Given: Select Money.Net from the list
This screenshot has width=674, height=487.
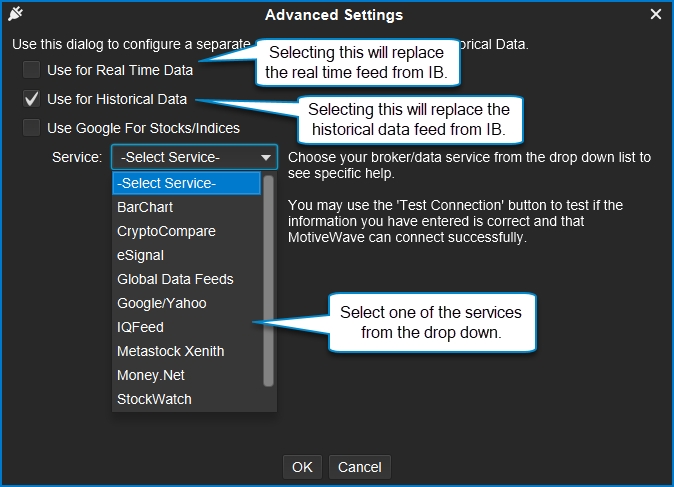Looking at the screenshot, I should (x=187, y=375).
